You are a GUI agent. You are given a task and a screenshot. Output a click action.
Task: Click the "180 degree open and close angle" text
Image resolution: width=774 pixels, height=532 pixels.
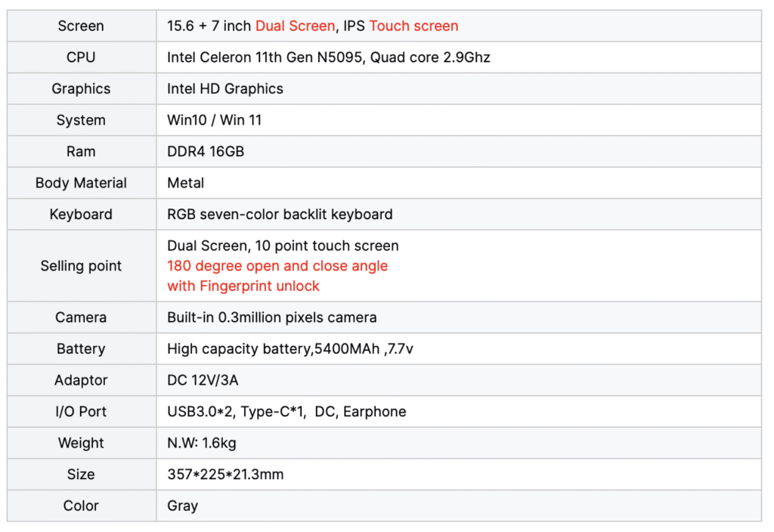point(277,266)
